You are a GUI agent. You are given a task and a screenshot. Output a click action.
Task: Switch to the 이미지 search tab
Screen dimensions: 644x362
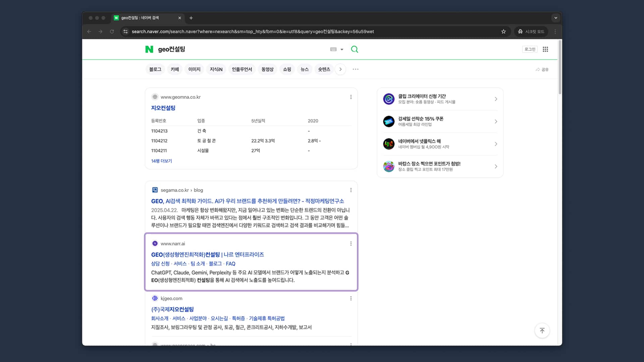point(194,69)
